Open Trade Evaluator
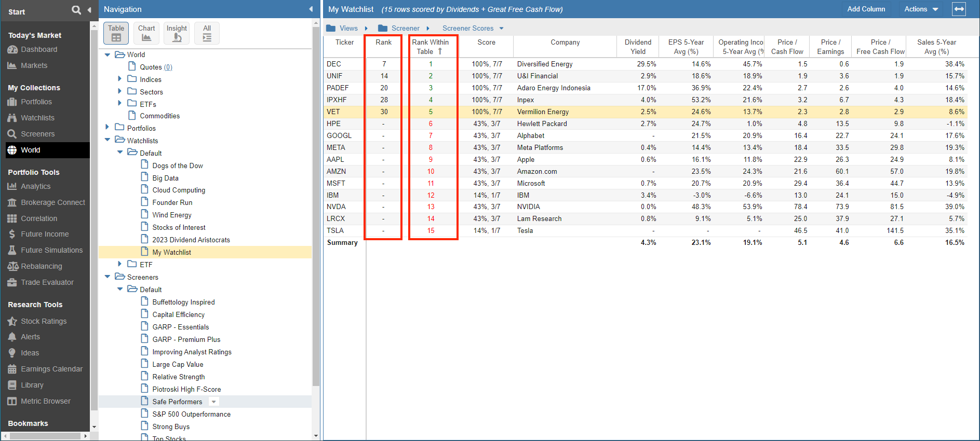980x441 pixels. [x=47, y=282]
